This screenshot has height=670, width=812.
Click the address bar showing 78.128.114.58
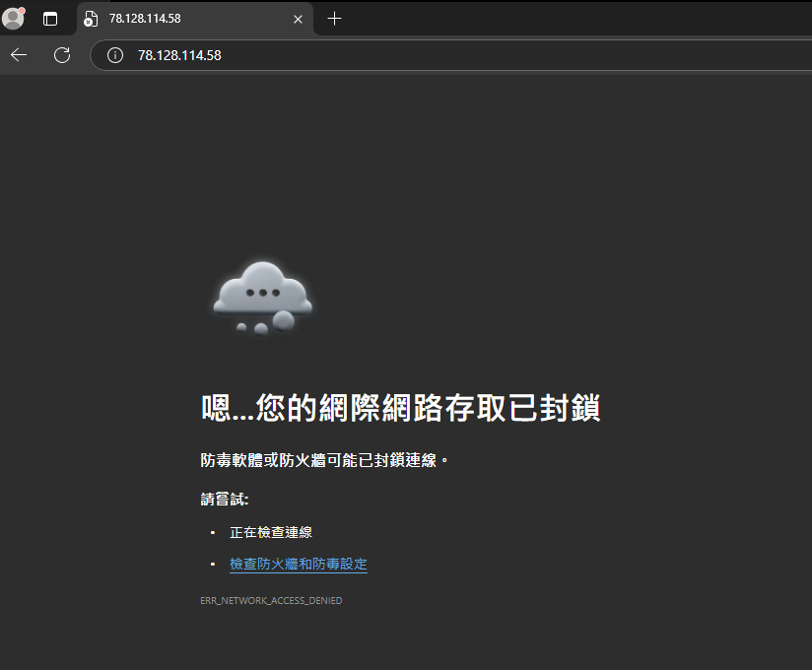tap(394, 55)
